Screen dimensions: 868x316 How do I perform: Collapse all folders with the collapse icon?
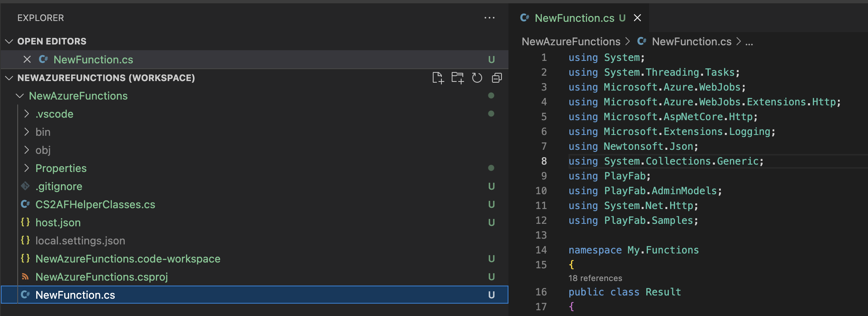pos(497,78)
